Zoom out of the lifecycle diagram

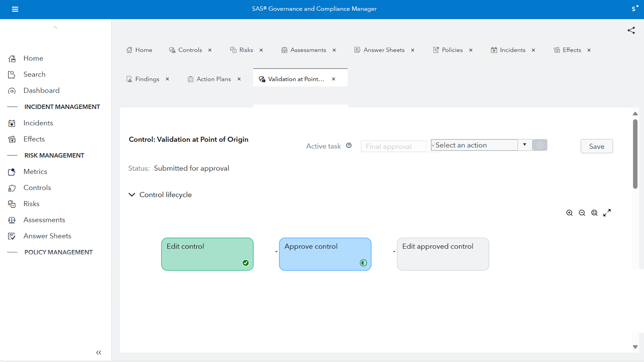coord(582,213)
